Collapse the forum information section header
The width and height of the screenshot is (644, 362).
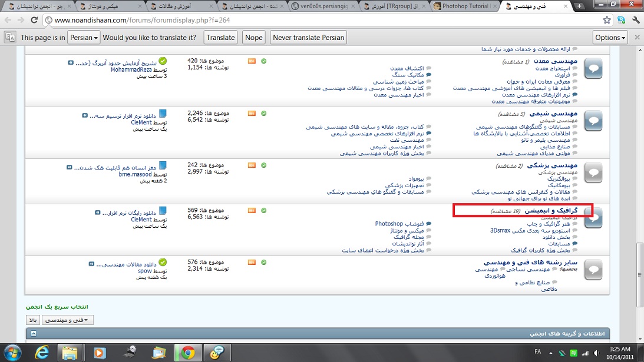click(x=34, y=334)
